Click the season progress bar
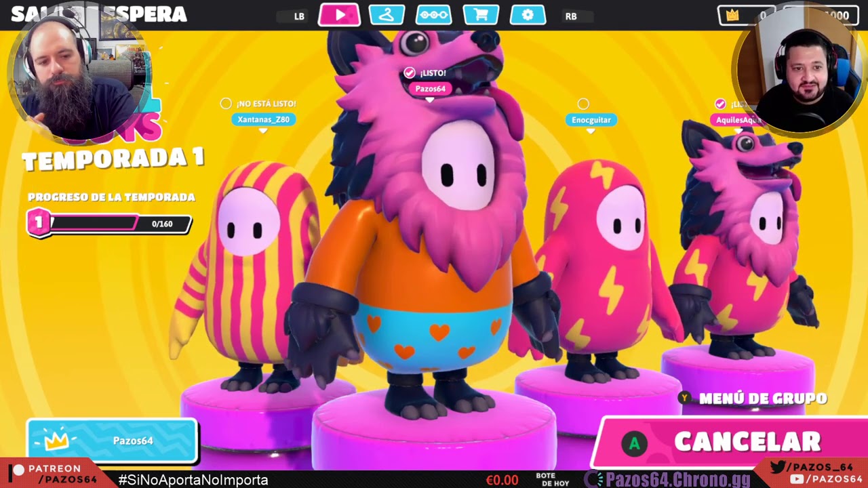Image resolution: width=868 pixels, height=488 pixels. pos(110,224)
